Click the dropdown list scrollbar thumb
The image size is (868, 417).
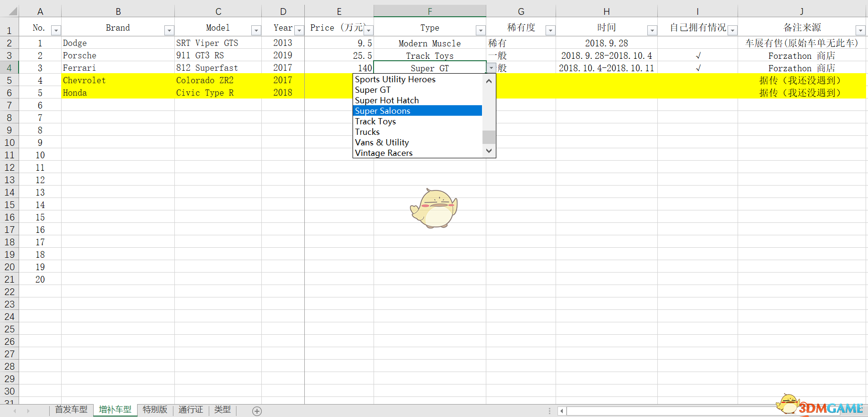489,137
